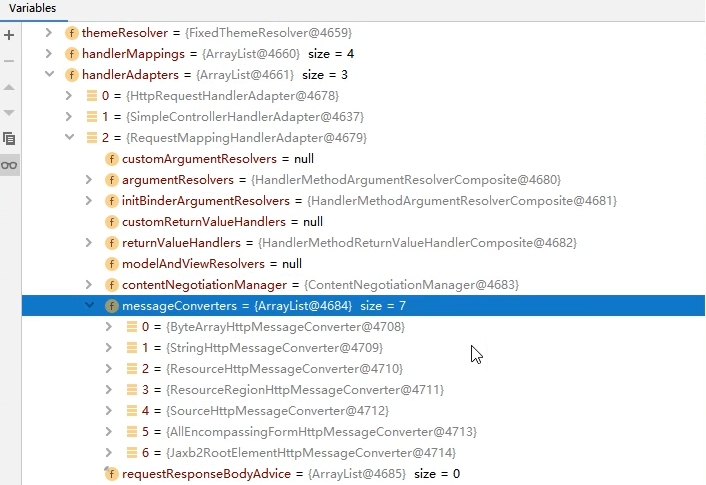Toggle the show watches glasses icon

(9, 165)
